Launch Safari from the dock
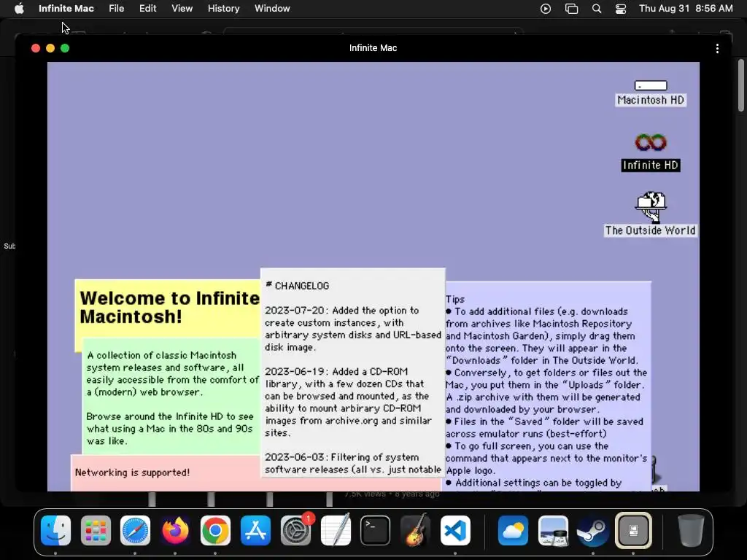The width and height of the screenshot is (747, 560). (x=135, y=530)
